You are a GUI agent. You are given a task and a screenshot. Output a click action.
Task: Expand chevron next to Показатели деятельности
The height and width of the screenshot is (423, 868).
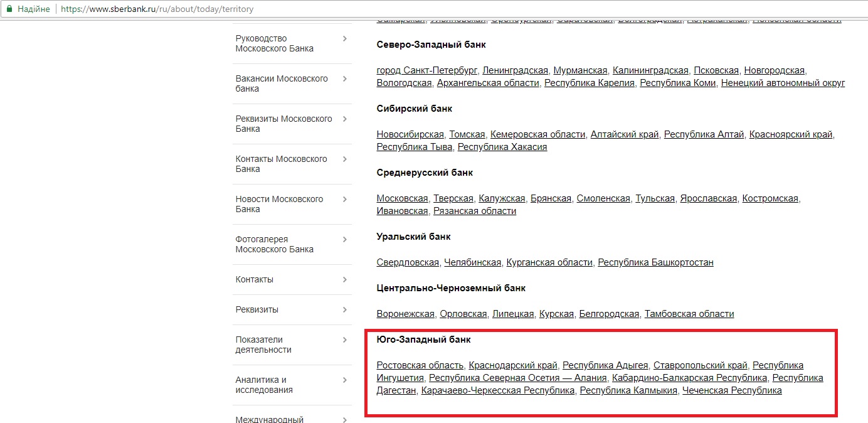345,340
